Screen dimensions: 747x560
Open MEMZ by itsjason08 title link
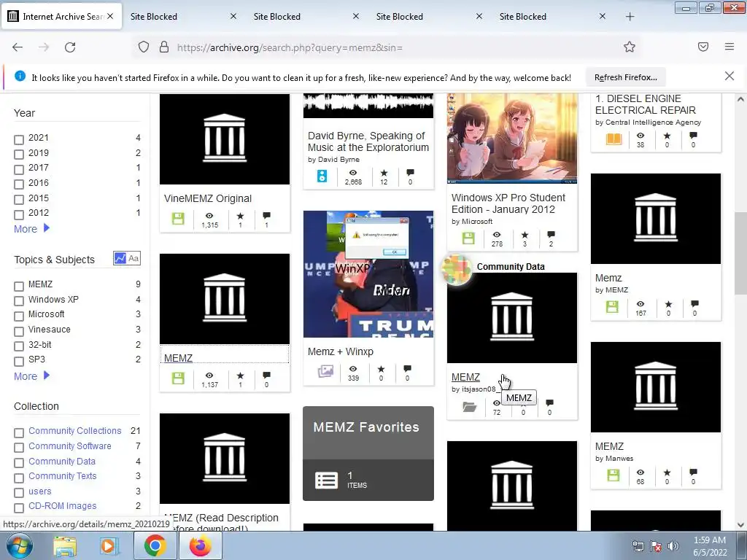(x=465, y=377)
